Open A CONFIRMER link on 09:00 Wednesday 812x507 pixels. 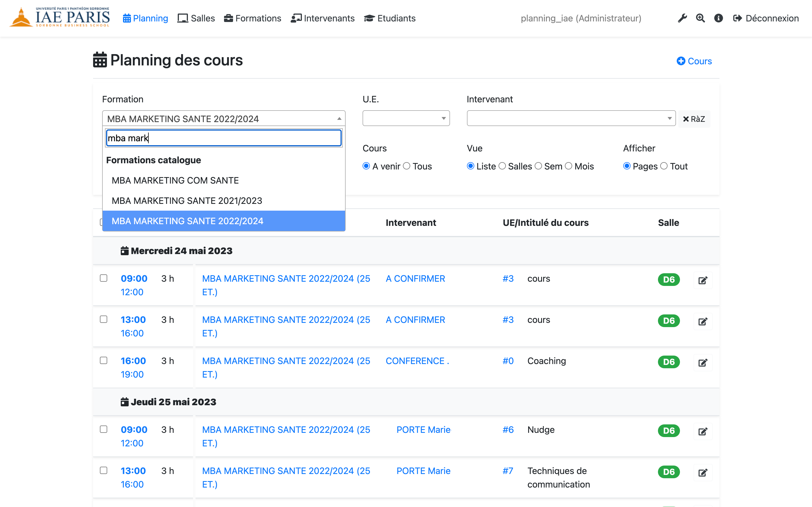pyautogui.click(x=415, y=279)
